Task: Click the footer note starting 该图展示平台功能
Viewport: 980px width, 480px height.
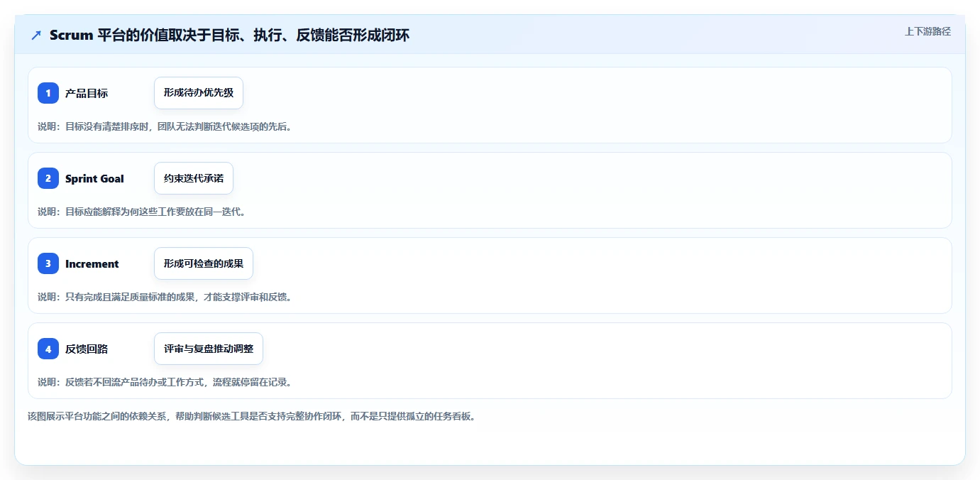Action: pyautogui.click(x=251, y=416)
